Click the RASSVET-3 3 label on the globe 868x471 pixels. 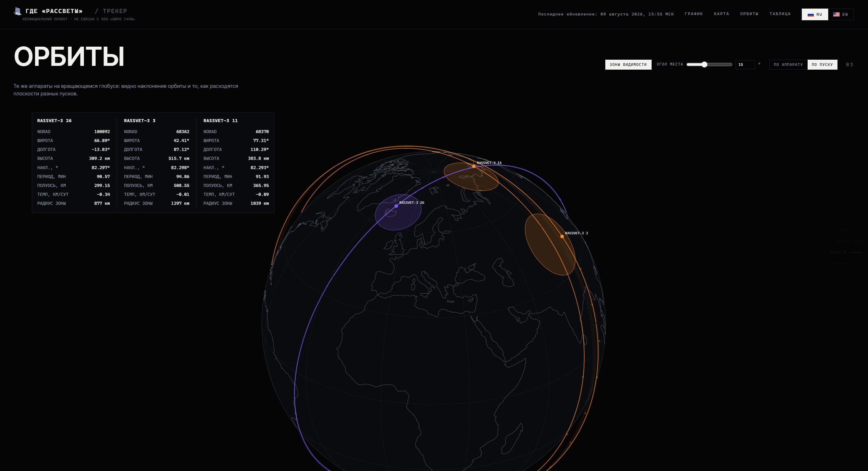coord(576,233)
